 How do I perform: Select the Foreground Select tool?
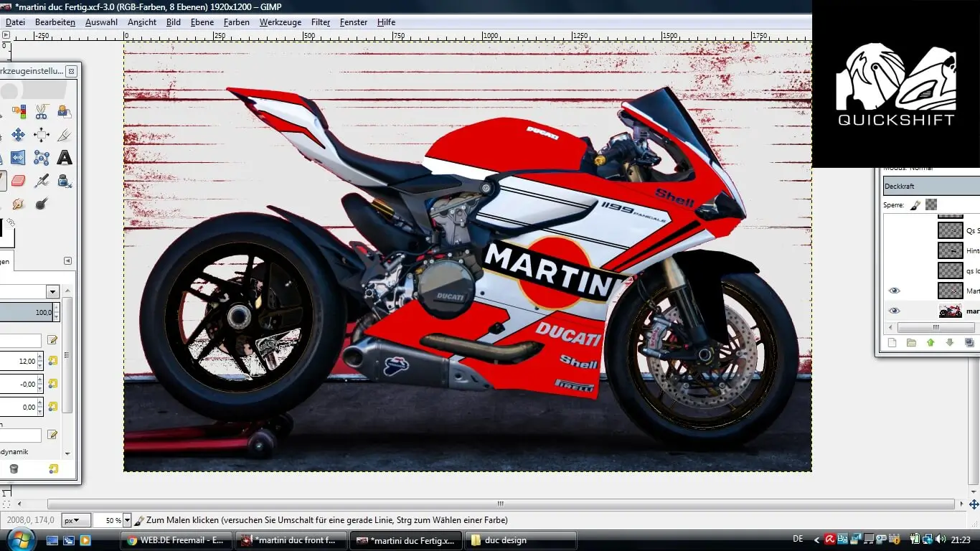pyautogui.click(x=65, y=112)
